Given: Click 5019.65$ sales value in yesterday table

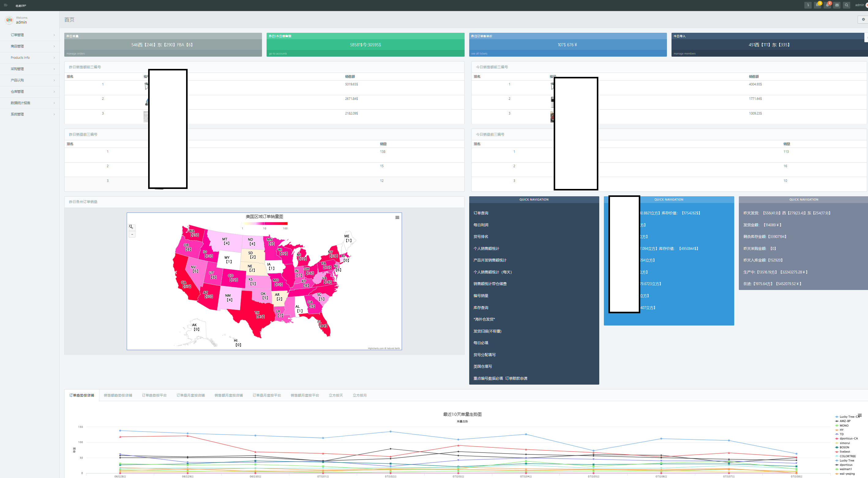Looking at the screenshot, I should [x=351, y=85].
